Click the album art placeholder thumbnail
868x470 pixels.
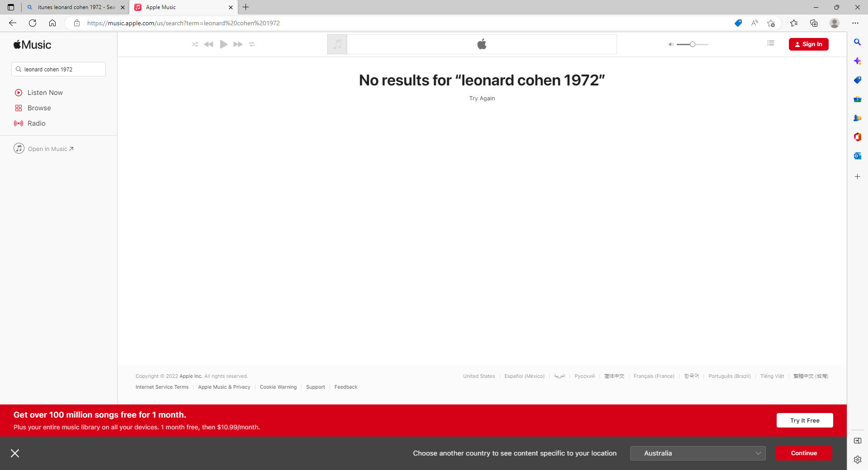[337, 44]
